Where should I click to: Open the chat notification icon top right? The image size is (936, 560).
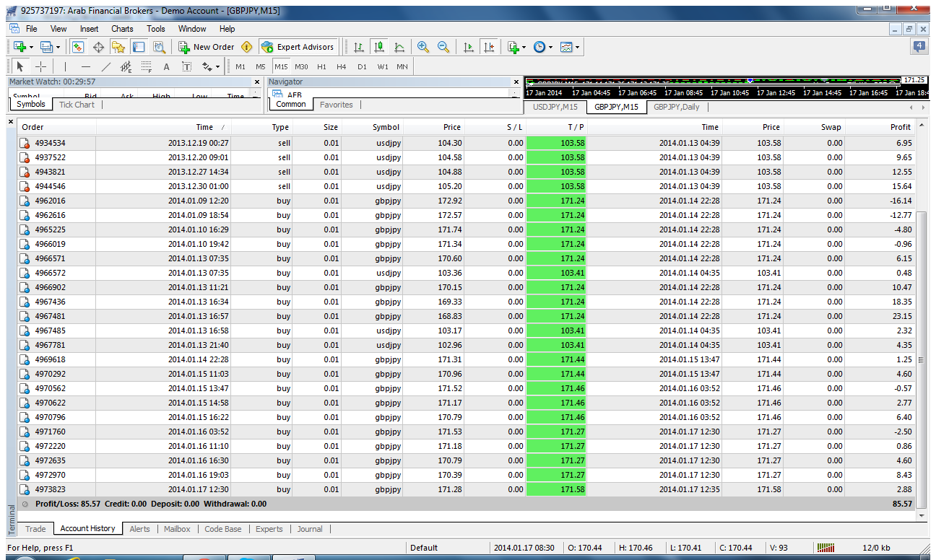pos(919,46)
